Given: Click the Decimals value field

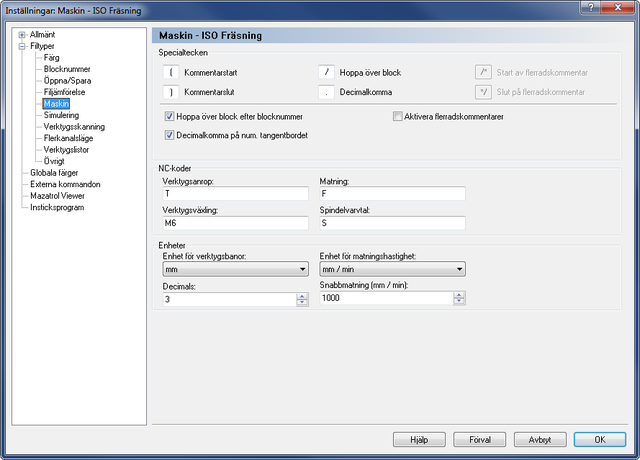Looking at the screenshot, I should [229, 299].
